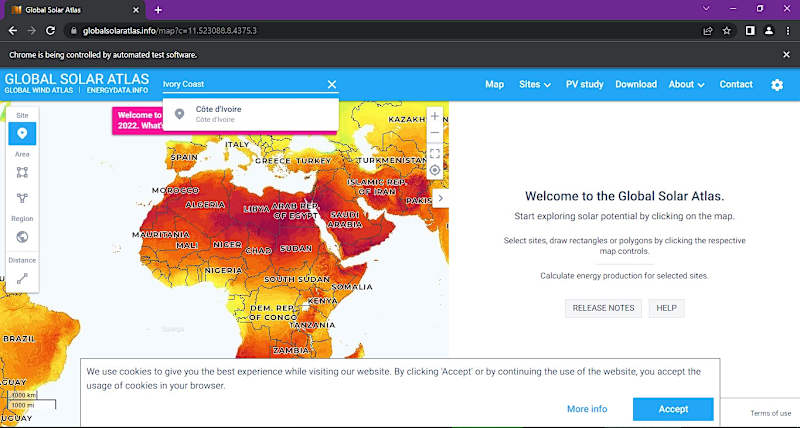Select the Region globe tool

(x=22, y=237)
